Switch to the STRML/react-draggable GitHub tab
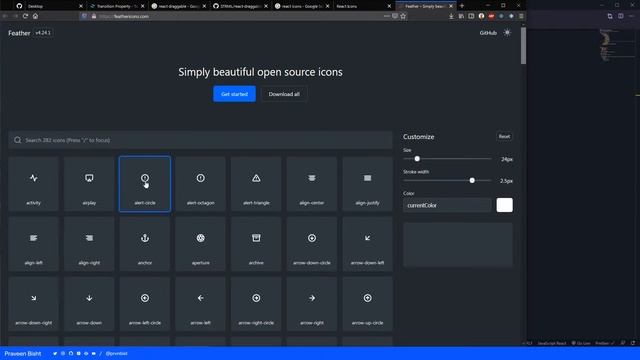The height and width of the screenshot is (360, 640). [x=240, y=6]
